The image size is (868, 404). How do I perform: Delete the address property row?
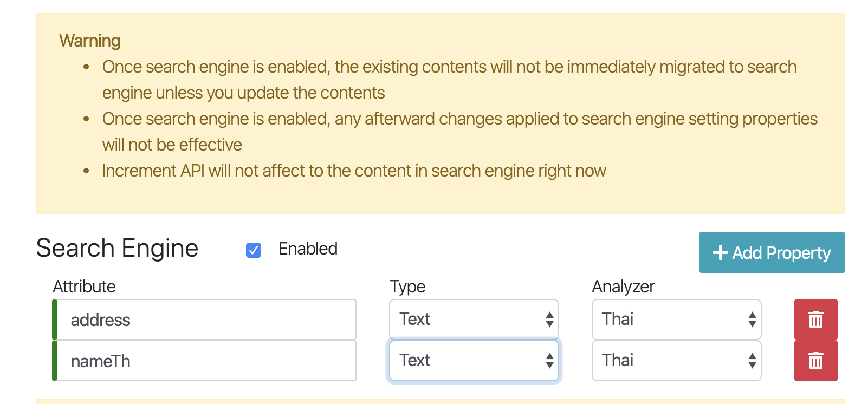(815, 320)
